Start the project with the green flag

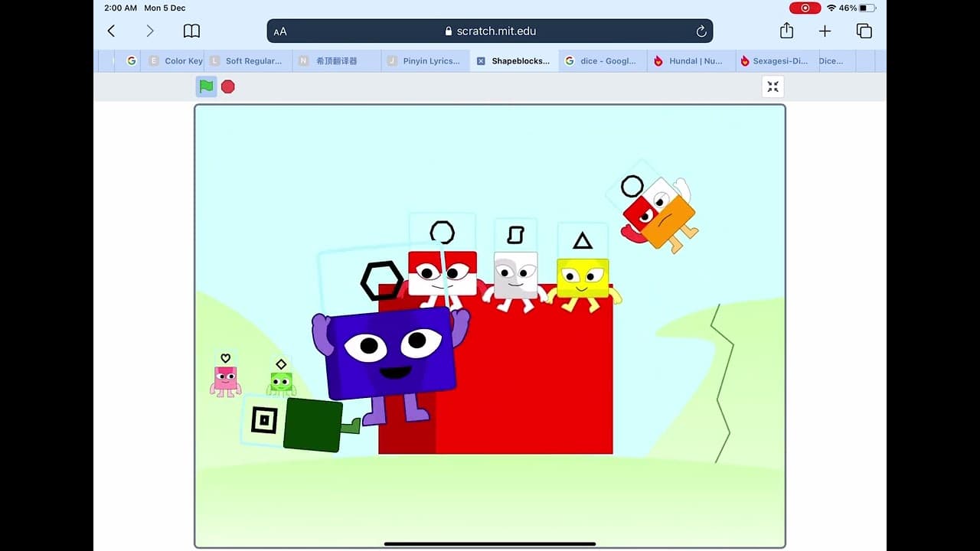coord(206,86)
